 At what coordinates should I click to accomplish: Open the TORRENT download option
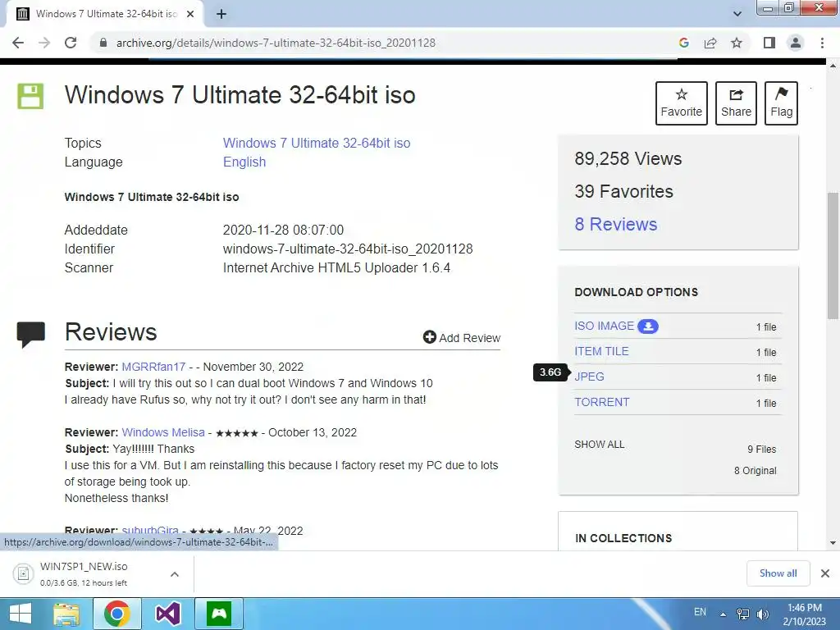click(602, 402)
